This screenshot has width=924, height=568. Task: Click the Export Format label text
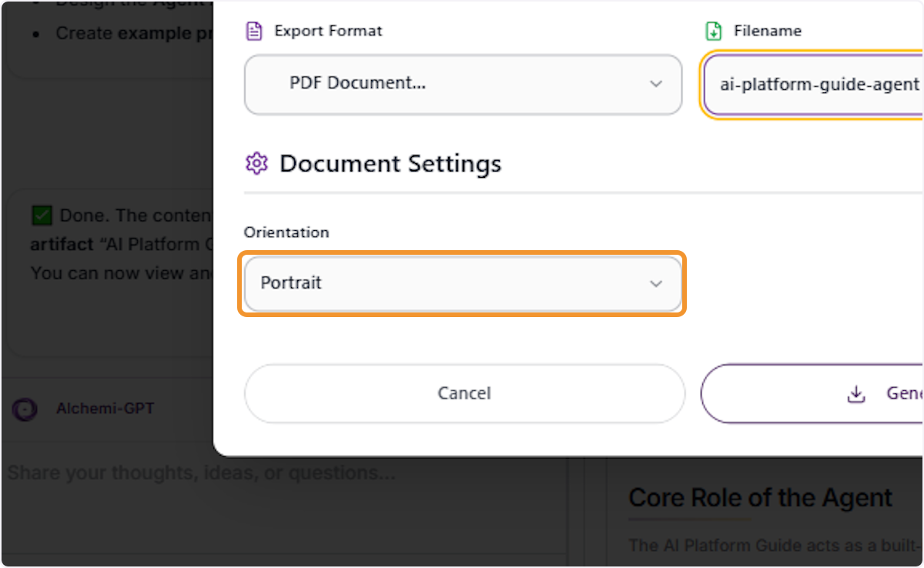tap(328, 32)
